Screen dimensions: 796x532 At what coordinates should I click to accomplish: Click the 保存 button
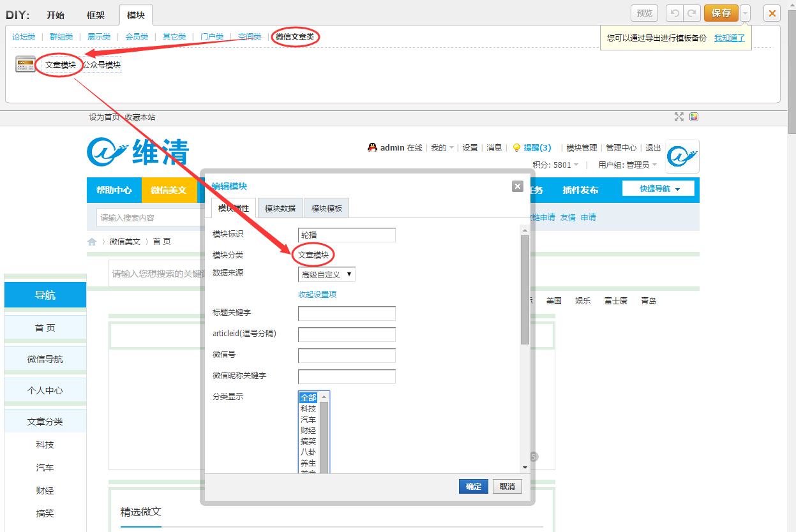coord(721,13)
